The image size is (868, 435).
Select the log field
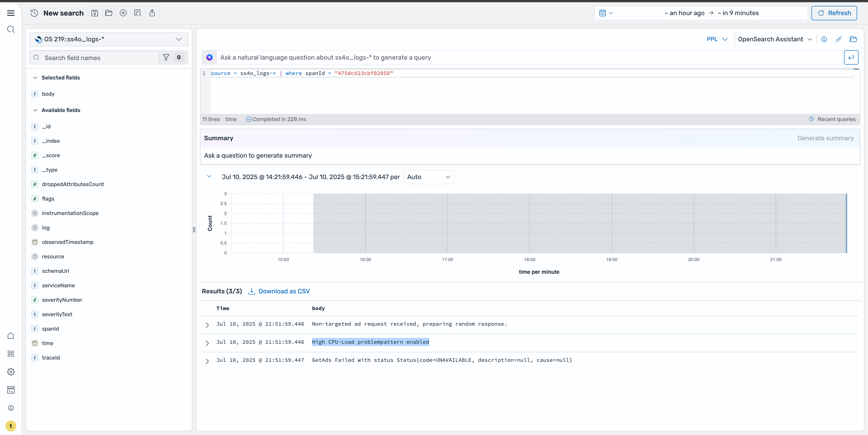46,228
